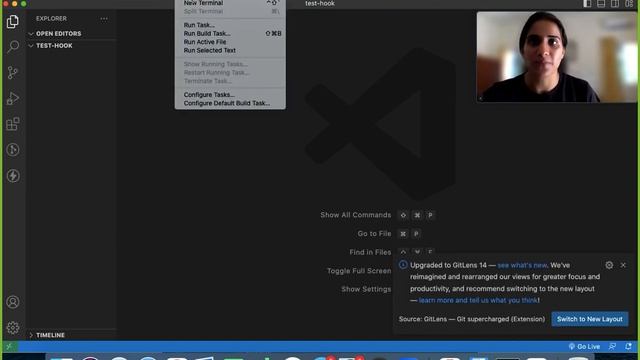Open the Search view icon
This screenshot has width=640, height=360.
(x=13, y=47)
